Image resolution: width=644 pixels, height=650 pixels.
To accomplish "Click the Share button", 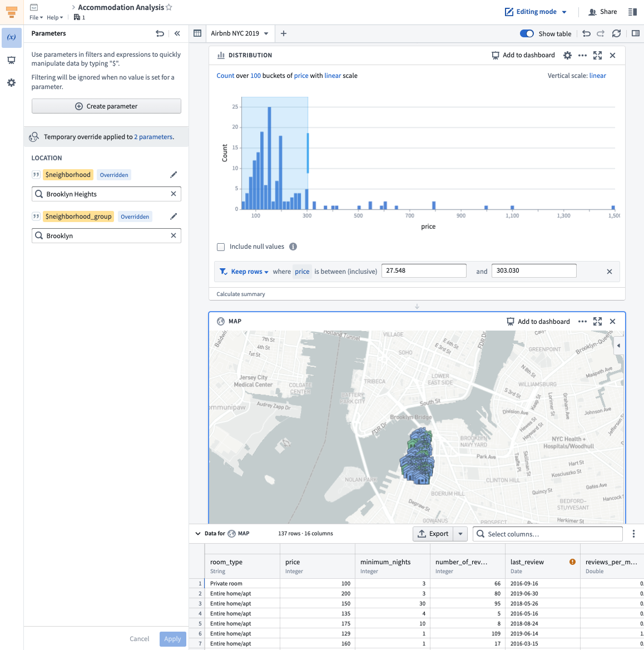I will click(603, 12).
